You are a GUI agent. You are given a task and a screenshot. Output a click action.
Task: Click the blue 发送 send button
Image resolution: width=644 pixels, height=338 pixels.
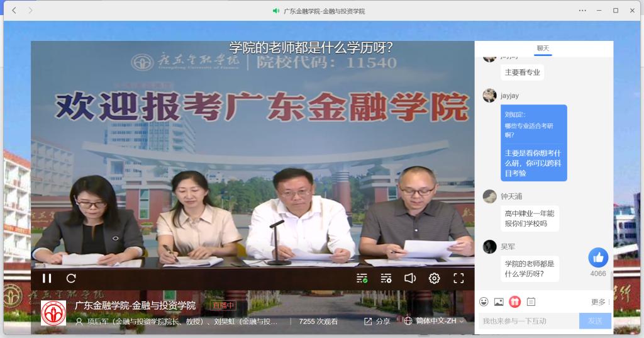595,321
